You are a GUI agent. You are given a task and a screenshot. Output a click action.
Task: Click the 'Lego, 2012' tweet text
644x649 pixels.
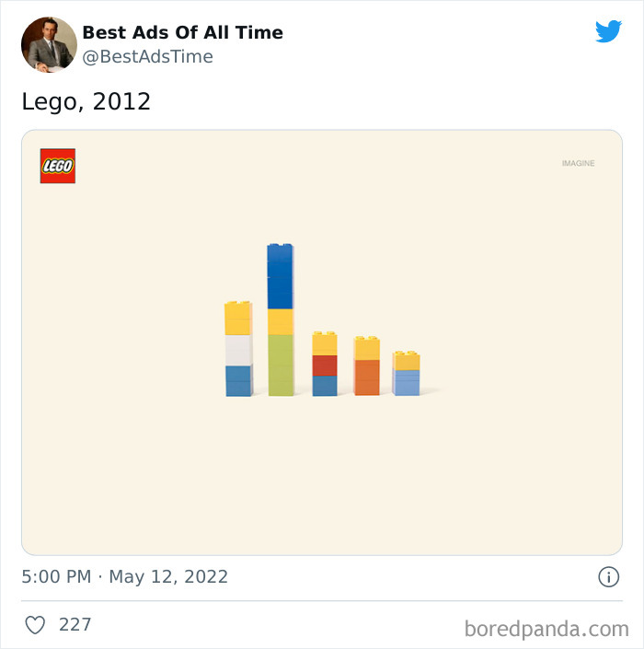[x=86, y=101]
